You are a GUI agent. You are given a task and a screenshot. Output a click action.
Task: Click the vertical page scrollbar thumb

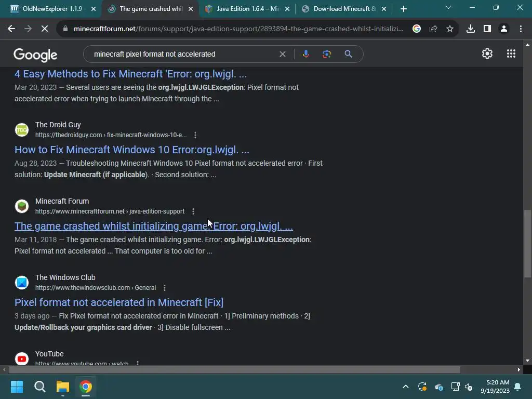point(527,244)
